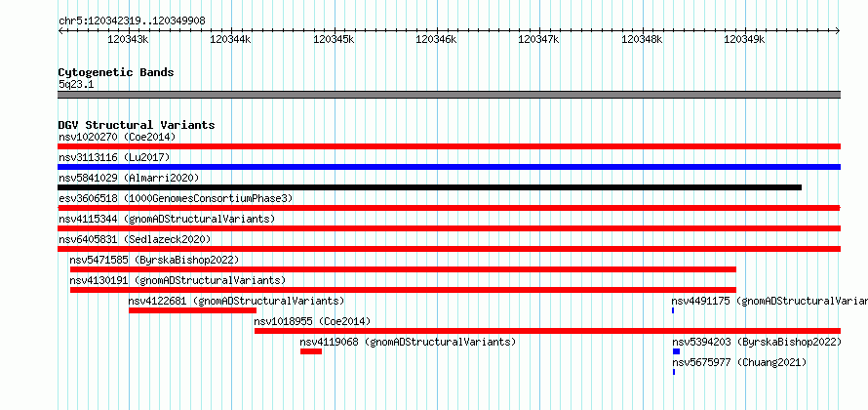Click the right arrowhead of the ruler
This screenshot has width=868, height=410.
(838, 31)
